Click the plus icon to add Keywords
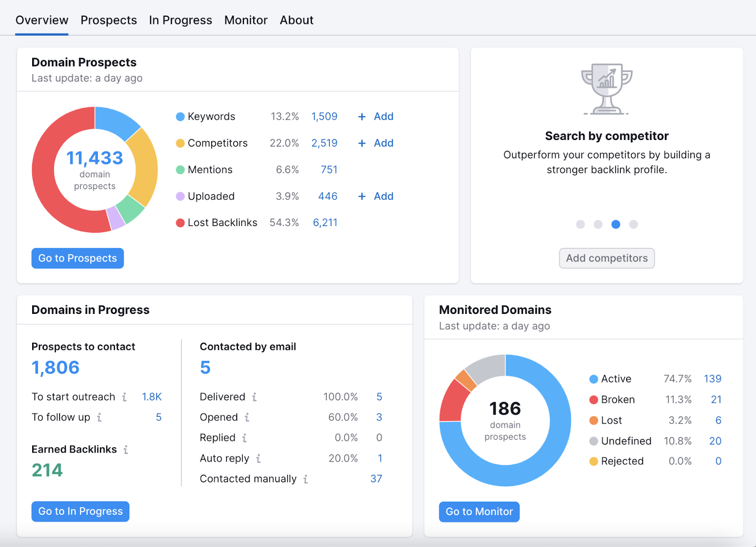This screenshot has width=756, height=547. tap(362, 116)
